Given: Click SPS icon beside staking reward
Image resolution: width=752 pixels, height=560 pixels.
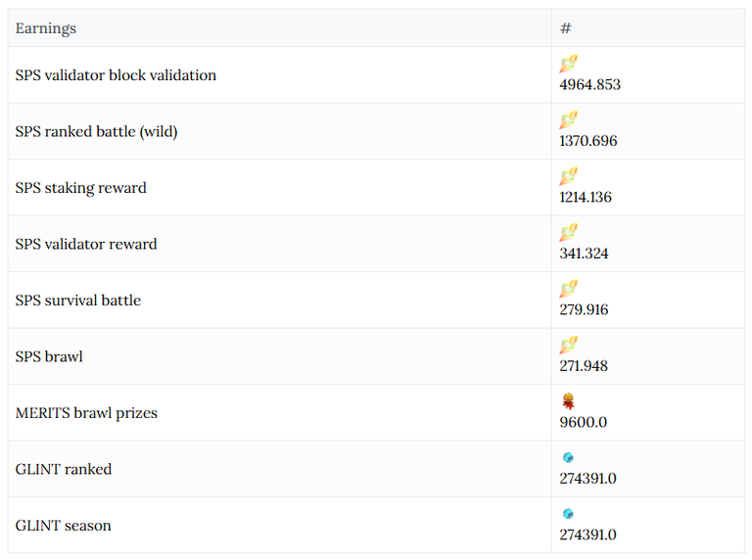Looking at the screenshot, I should tap(568, 176).
